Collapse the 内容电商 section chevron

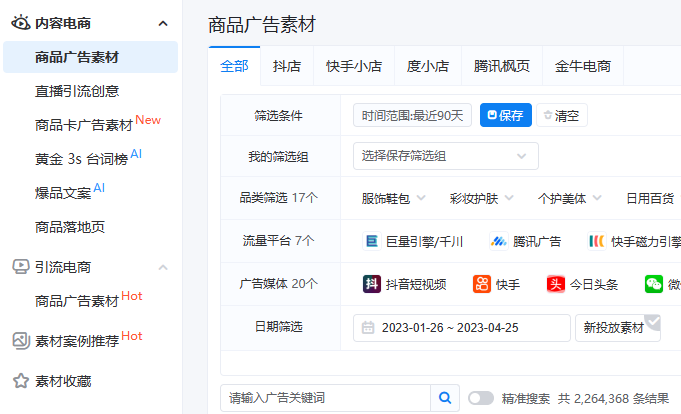click(163, 23)
